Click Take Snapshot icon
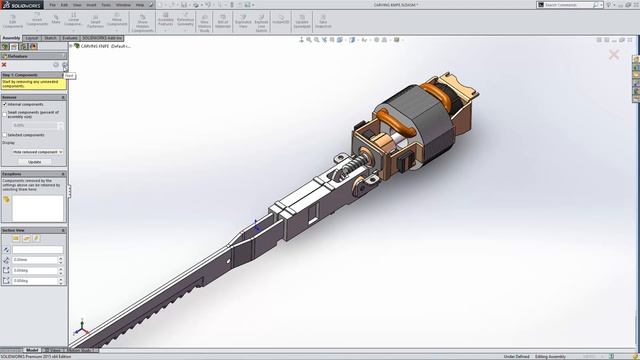Image resolution: width=640 pixels, height=360 pixels. click(323, 21)
